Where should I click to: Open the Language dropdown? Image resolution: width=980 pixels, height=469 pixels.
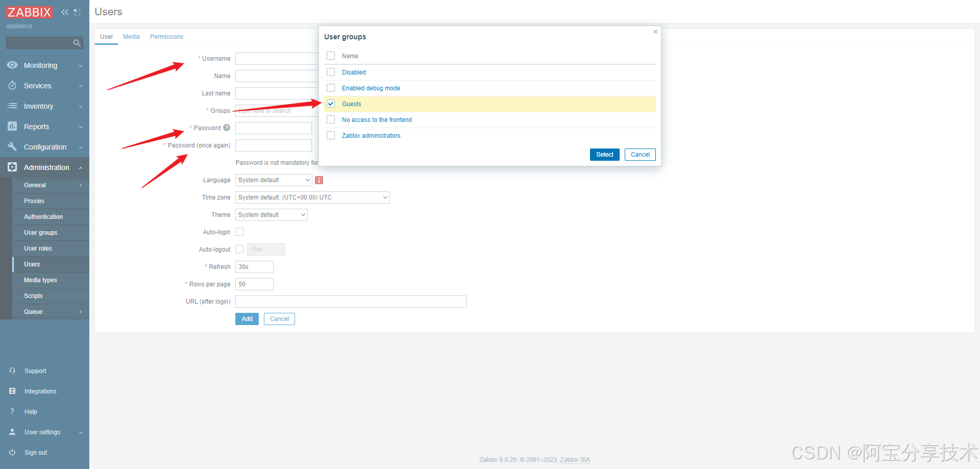[x=274, y=180]
